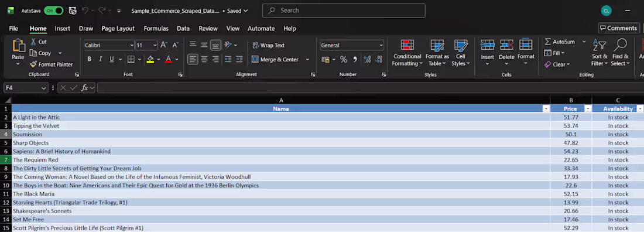Viewport: 644px width, 232px height.
Task: Click the Sort & Filter button
Action: tap(600, 52)
